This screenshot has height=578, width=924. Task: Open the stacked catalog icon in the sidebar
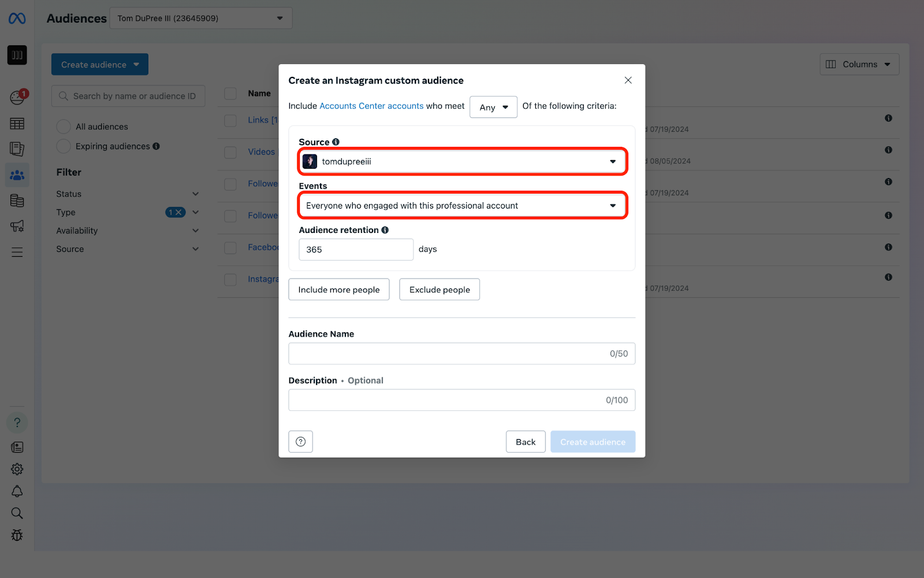point(17,201)
